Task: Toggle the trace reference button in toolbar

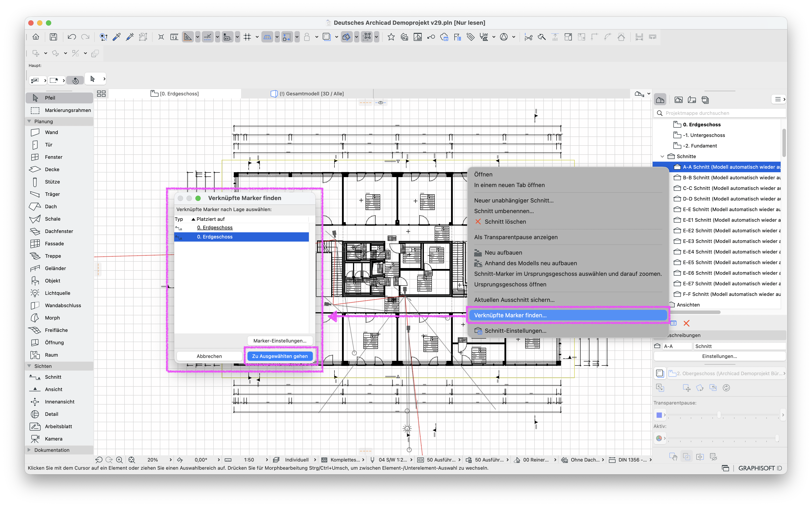Action: point(327,37)
